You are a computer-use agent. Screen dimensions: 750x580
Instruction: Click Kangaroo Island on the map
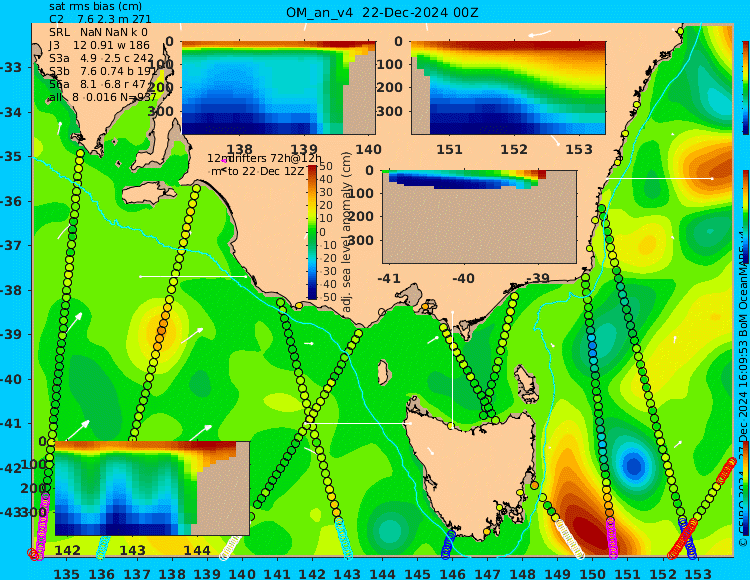click(148, 195)
